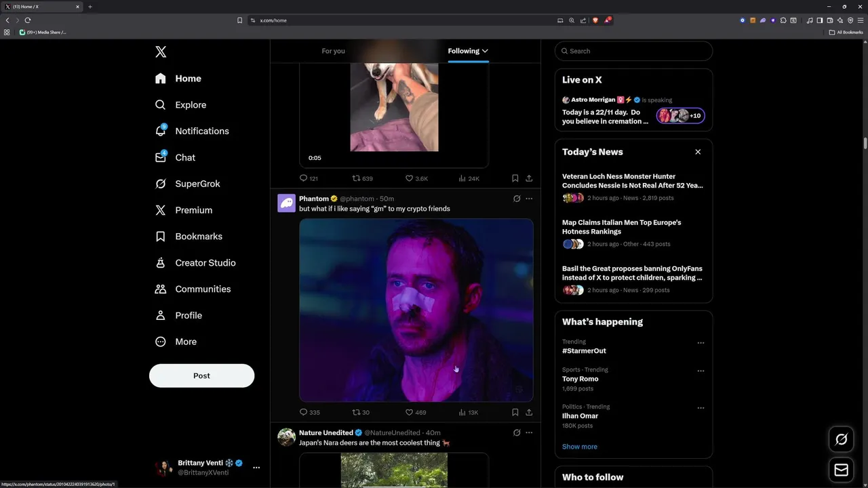Screen dimensions: 868x488
Task: Open Profile in the sidebar
Action: click(x=179, y=315)
